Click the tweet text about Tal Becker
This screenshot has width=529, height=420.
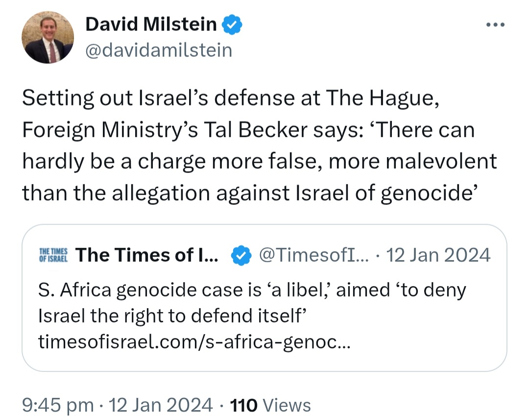260,146
